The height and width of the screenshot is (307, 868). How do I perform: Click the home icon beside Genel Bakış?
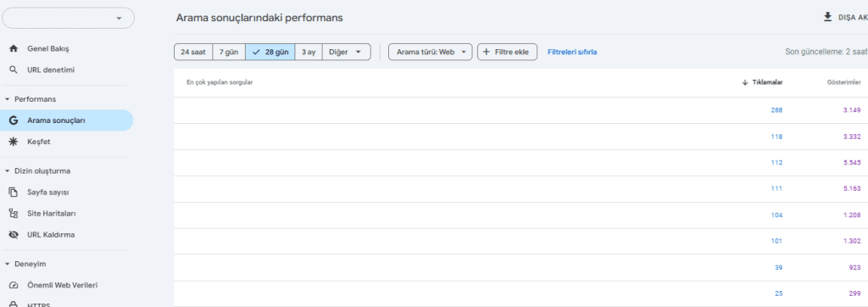14,49
